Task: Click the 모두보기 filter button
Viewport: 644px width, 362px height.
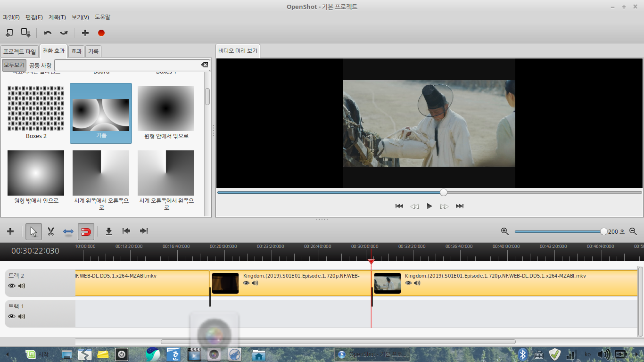Action: pos(14,65)
